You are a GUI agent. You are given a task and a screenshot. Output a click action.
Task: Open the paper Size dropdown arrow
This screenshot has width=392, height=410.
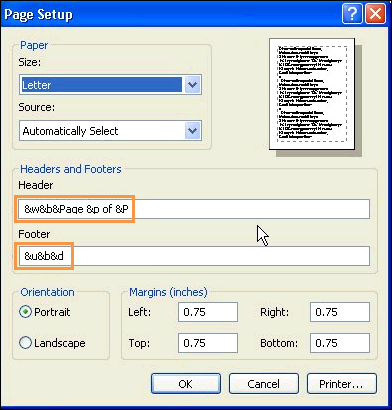[192, 85]
